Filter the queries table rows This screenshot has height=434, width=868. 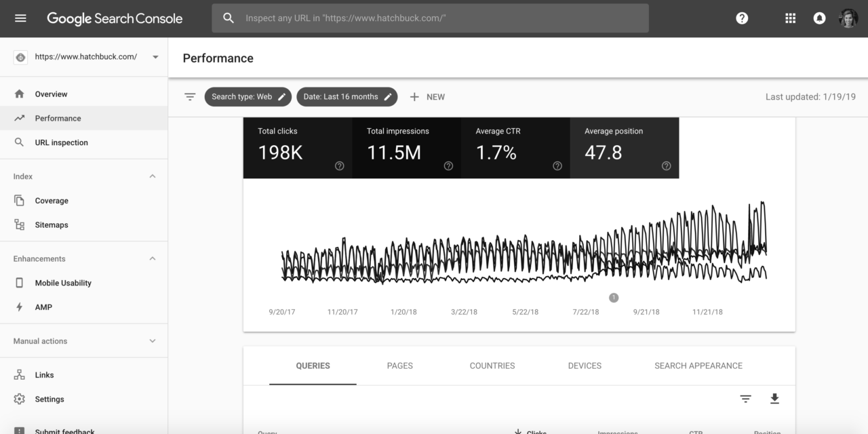click(x=745, y=399)
